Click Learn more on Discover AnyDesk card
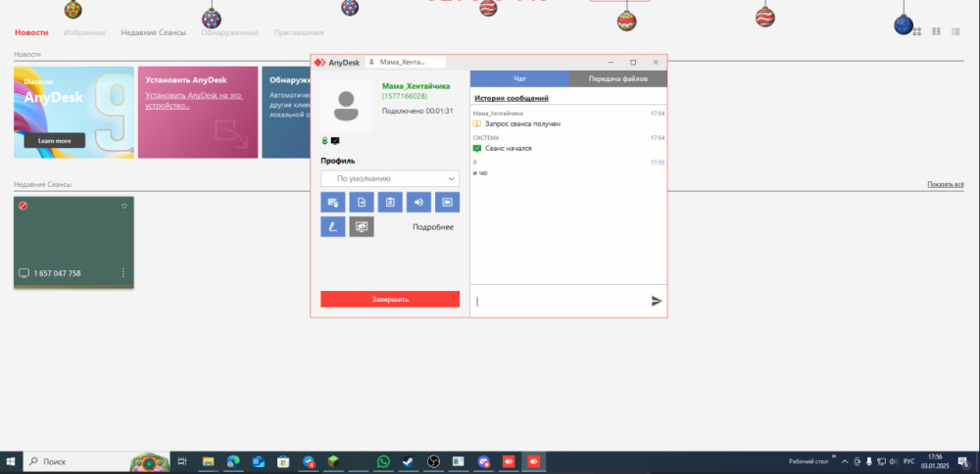980x474 pixels. pyautogui.click(x=54, y=140)
